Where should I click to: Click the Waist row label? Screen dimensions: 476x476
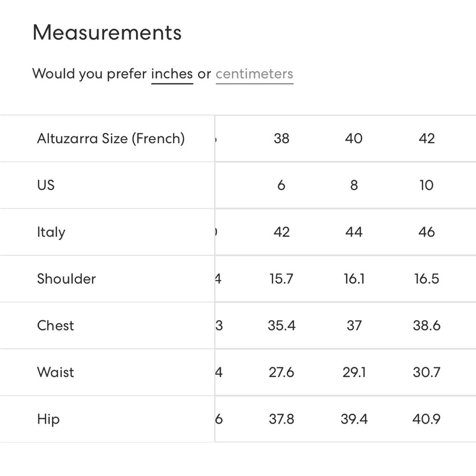(56, 372)
